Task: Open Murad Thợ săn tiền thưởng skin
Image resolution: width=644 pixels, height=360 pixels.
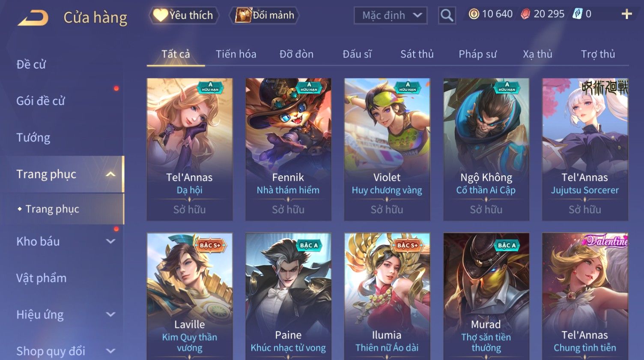Action: (486, 297)
